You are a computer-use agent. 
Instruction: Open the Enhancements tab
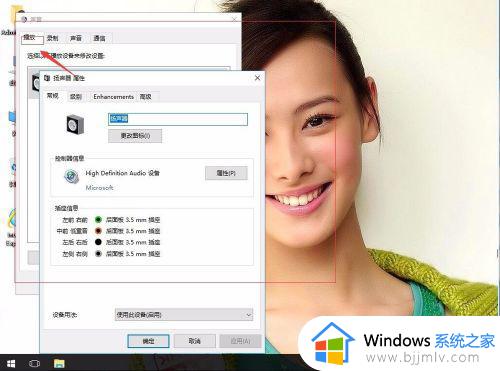tap(113, 97)
